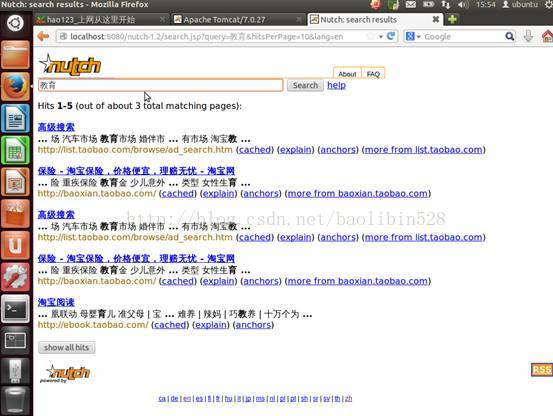
Task: Open Terminal from the launcher
Action: 15,308
